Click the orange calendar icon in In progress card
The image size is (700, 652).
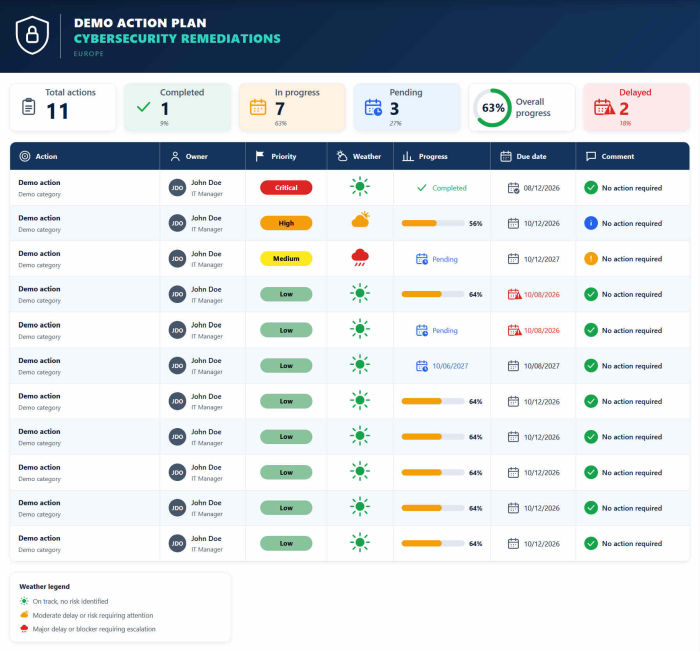[x=258, y=107]
